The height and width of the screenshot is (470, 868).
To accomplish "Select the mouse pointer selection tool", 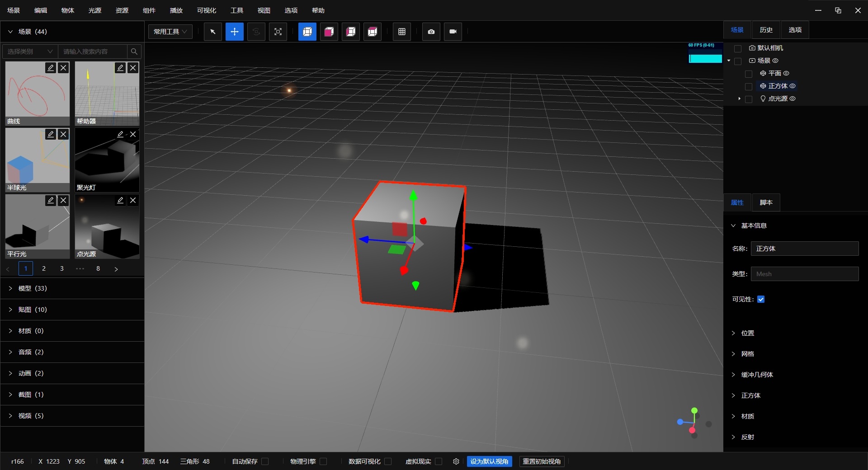I will (212, 32).
